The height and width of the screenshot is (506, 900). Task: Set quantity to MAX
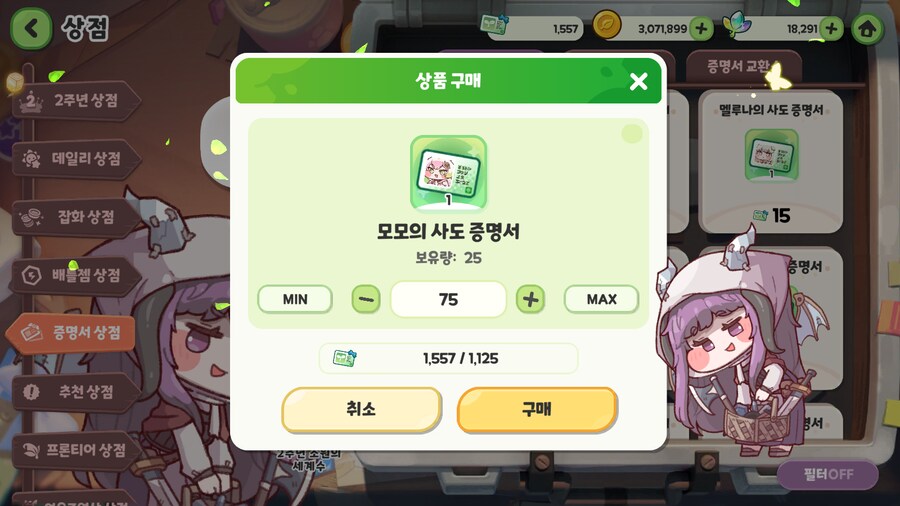tap(602, 299)
